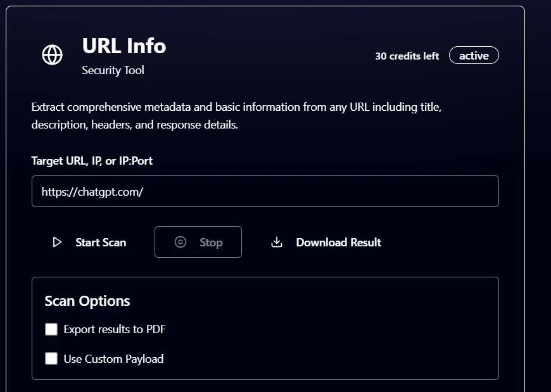Viewport: 551px width, 392px height.
Task: Tick the Use Custom Payload checkbox
Action: (x=51, y=359)
